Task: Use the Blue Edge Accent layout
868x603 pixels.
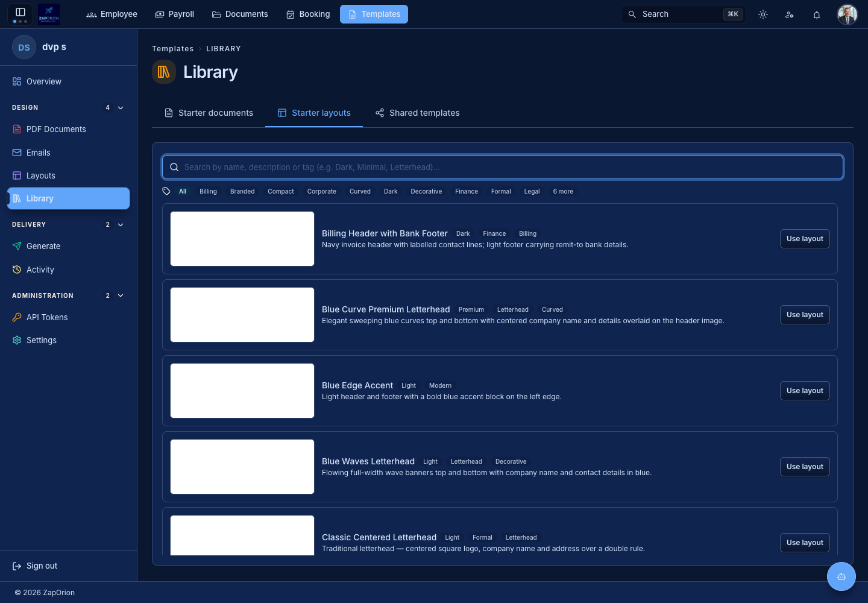Action: point(805,391)
